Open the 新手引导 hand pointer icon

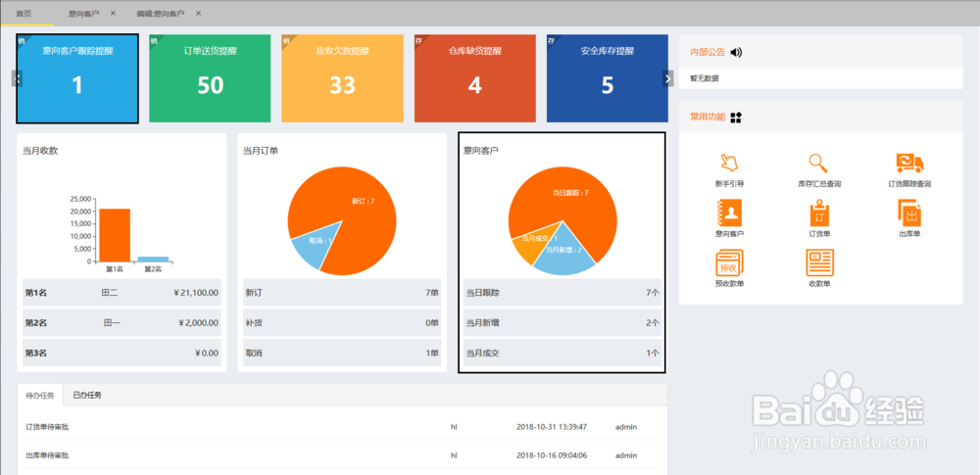729,163
